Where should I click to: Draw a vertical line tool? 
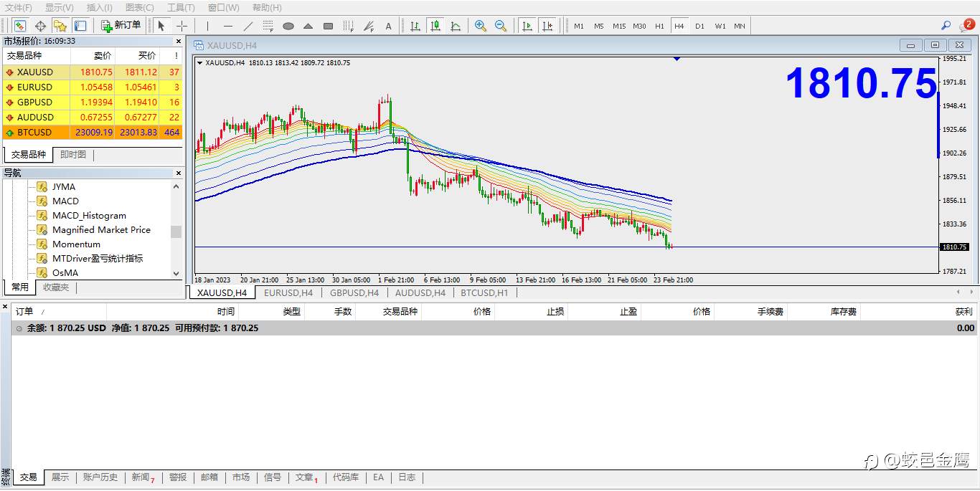click(x=207, y=26)
